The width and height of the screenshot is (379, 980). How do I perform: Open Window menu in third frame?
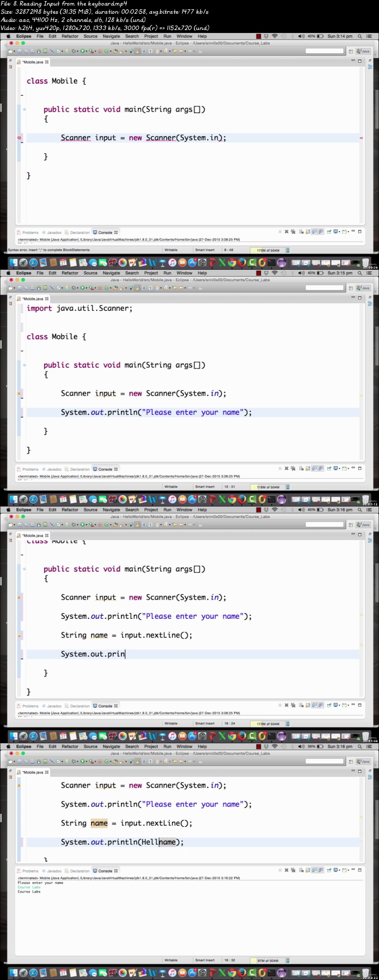(184, 509)
